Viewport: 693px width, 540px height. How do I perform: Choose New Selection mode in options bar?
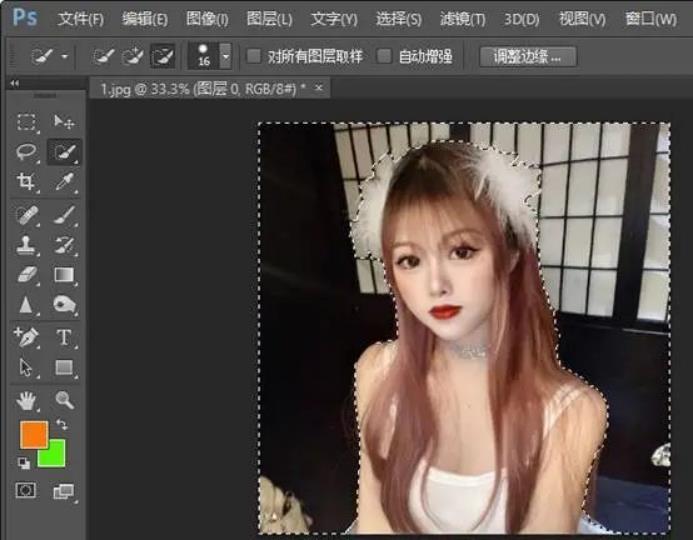click(103, 56)
